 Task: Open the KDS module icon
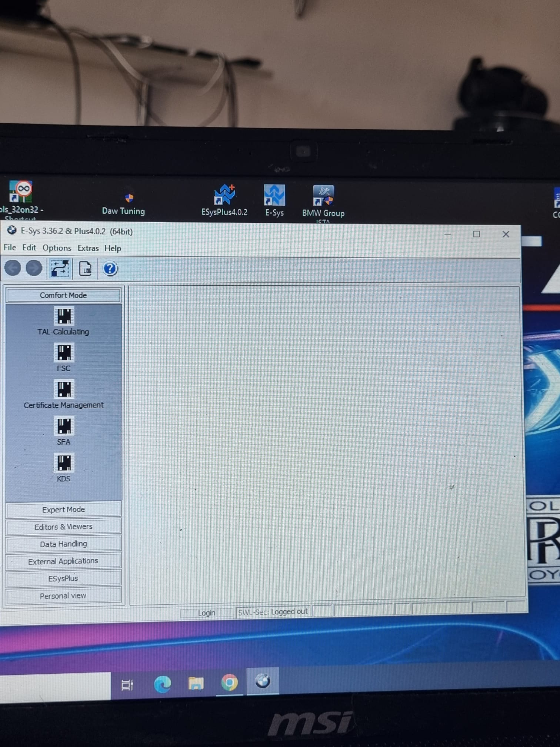pyautogui.click(x=64, y=463)
